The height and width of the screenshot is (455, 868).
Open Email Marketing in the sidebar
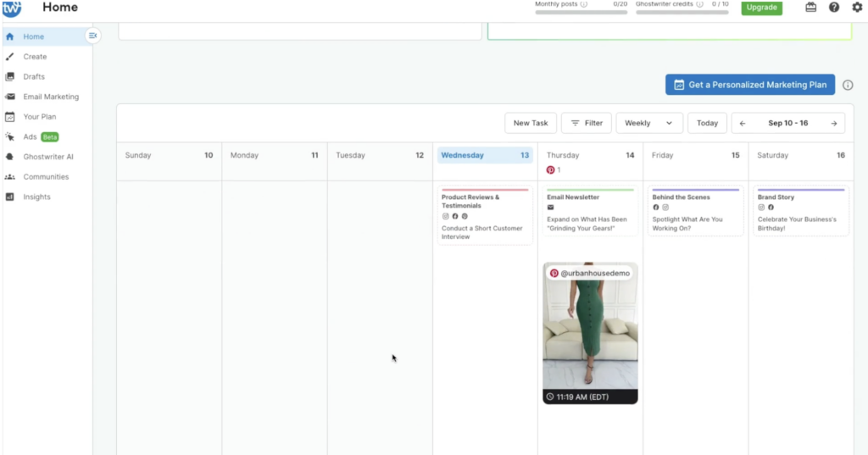(x=47, y=97)
